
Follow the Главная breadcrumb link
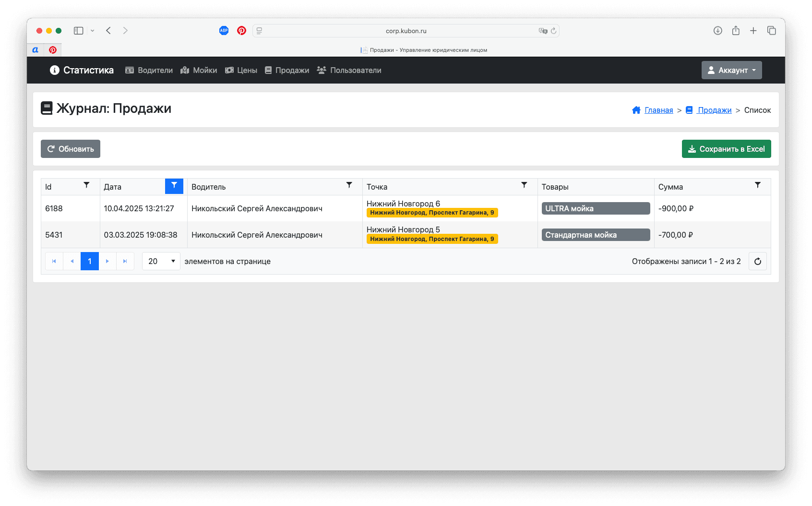click(x=658, y=110)
